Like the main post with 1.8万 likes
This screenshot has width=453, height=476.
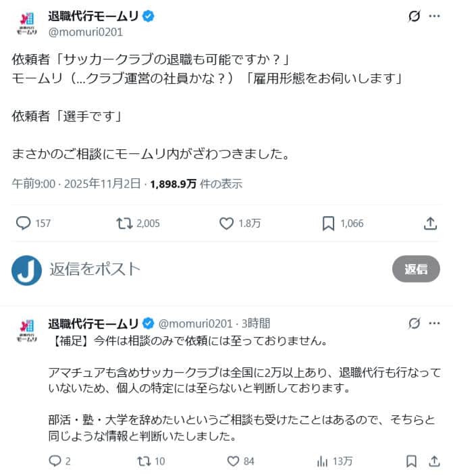pyautogui.click(x=227, y=223)
